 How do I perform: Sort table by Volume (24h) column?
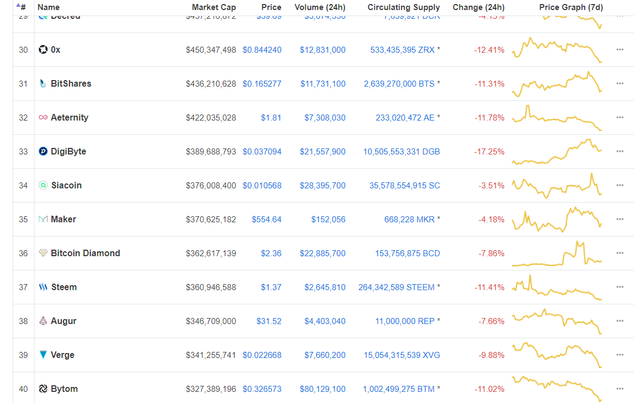(x=320, y=7)
